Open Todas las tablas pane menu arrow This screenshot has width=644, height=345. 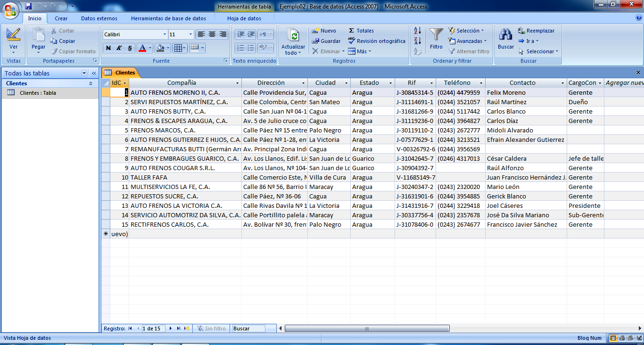(x=84, y=73)
